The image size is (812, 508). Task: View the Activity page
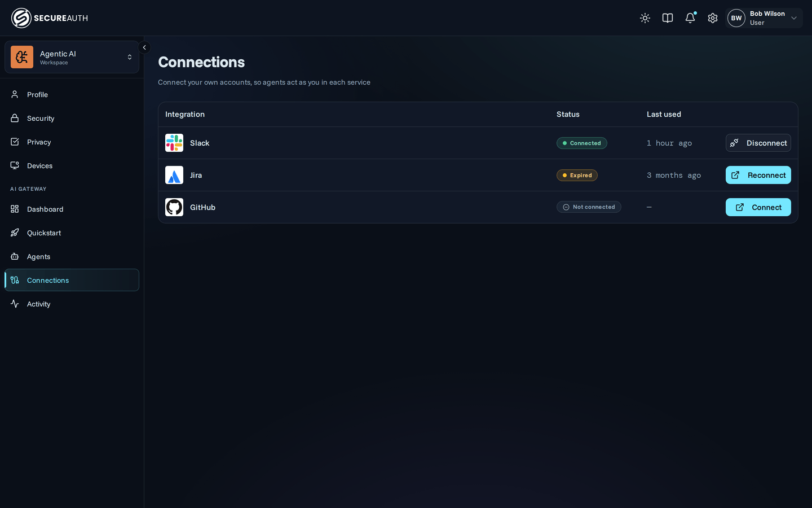pos(72,304)
